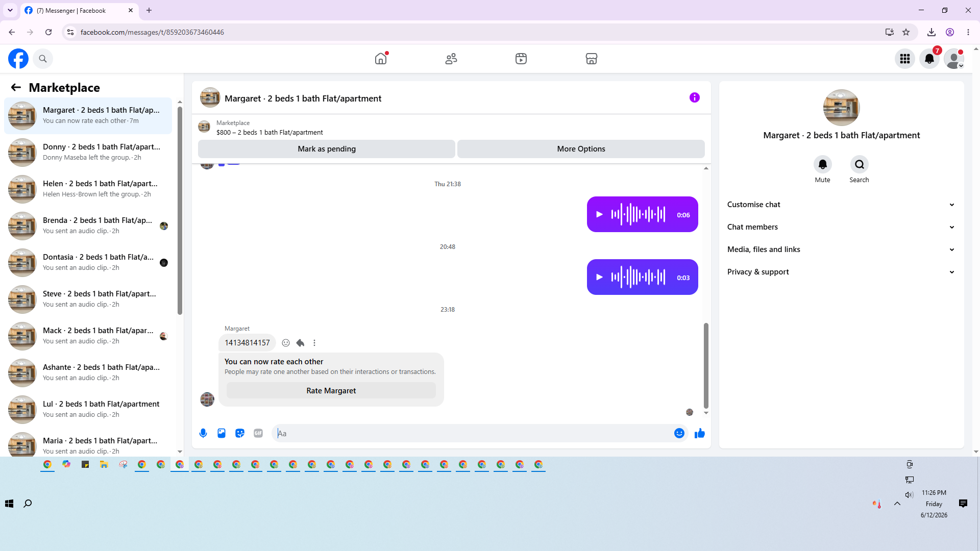This screenshot has width=980, height=551.
Task: Click Mark as pending button
Action: click(327, 149)
